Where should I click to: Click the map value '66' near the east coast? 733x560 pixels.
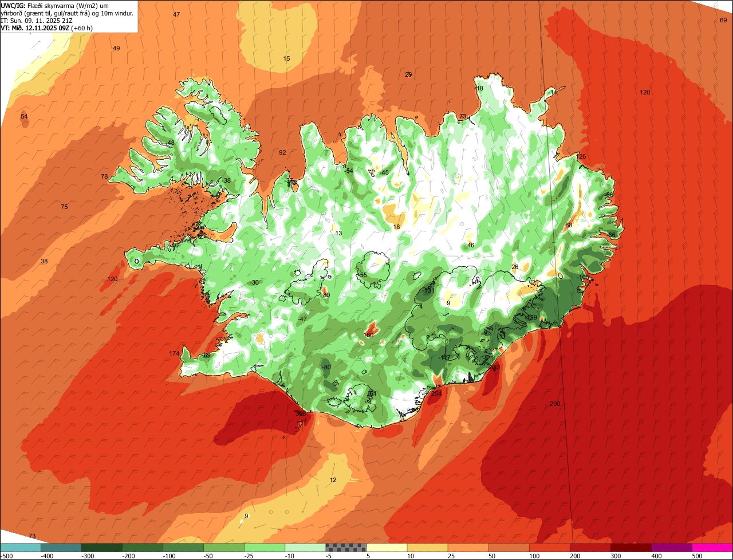[609, 195]
